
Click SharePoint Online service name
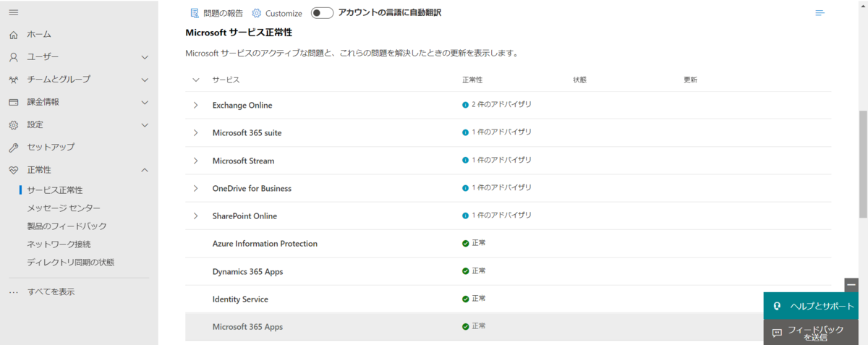[244, 216]
